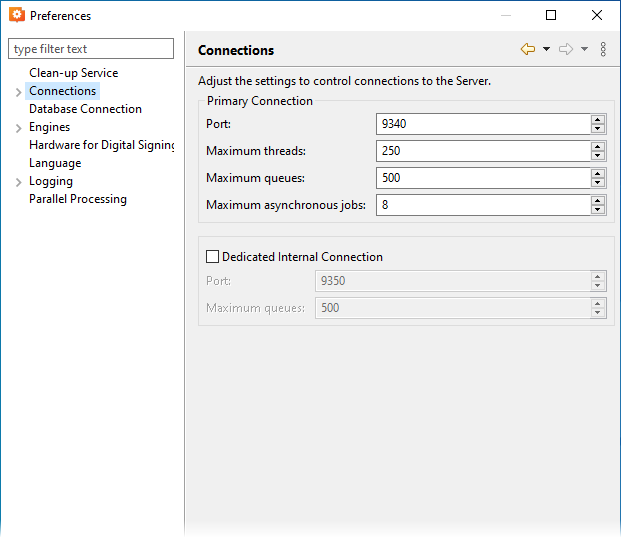Open the Language preferences page

tap(55, 163)
